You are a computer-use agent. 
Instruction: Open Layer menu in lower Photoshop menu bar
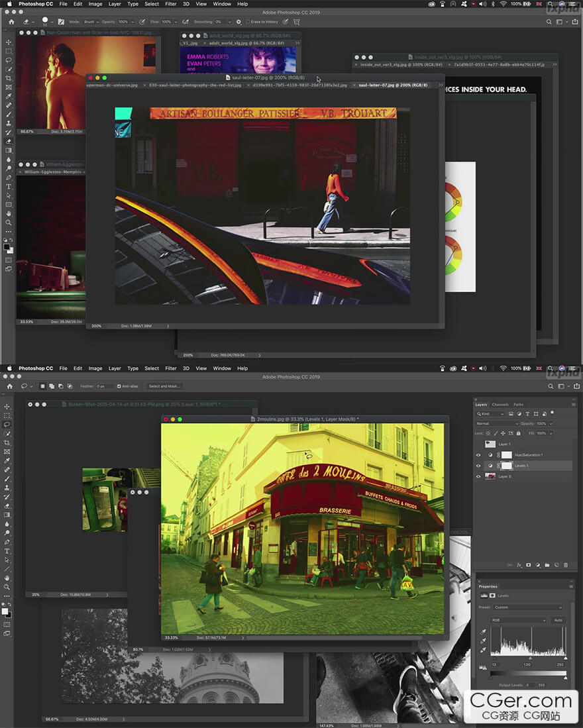point(115,368)
